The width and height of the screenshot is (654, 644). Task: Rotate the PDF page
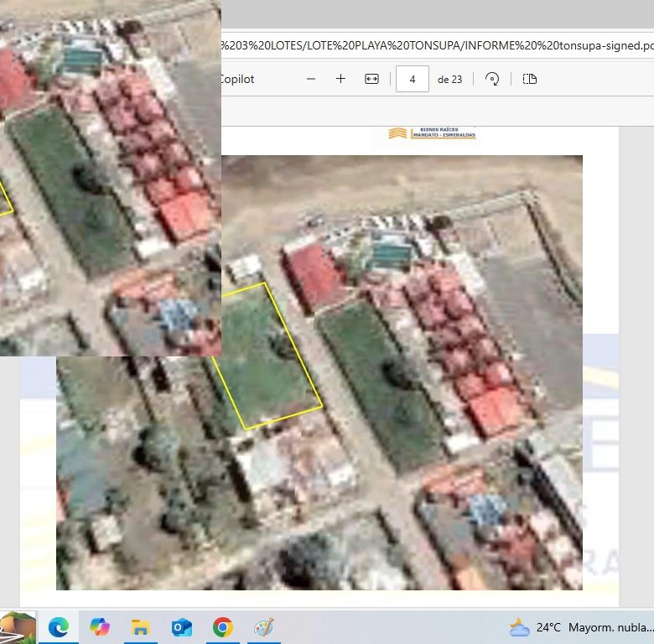click(493, 79)
